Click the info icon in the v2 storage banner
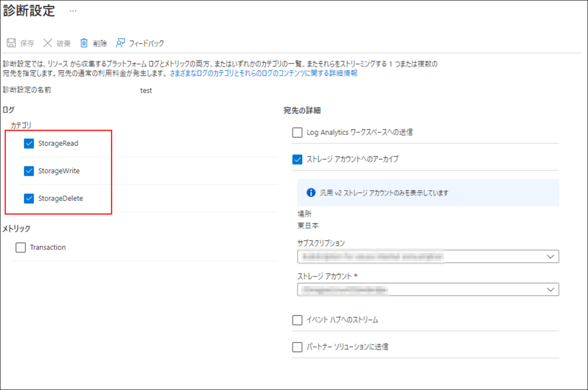The width and height of the screenshot is (588, 390). (x=310, y=192)
